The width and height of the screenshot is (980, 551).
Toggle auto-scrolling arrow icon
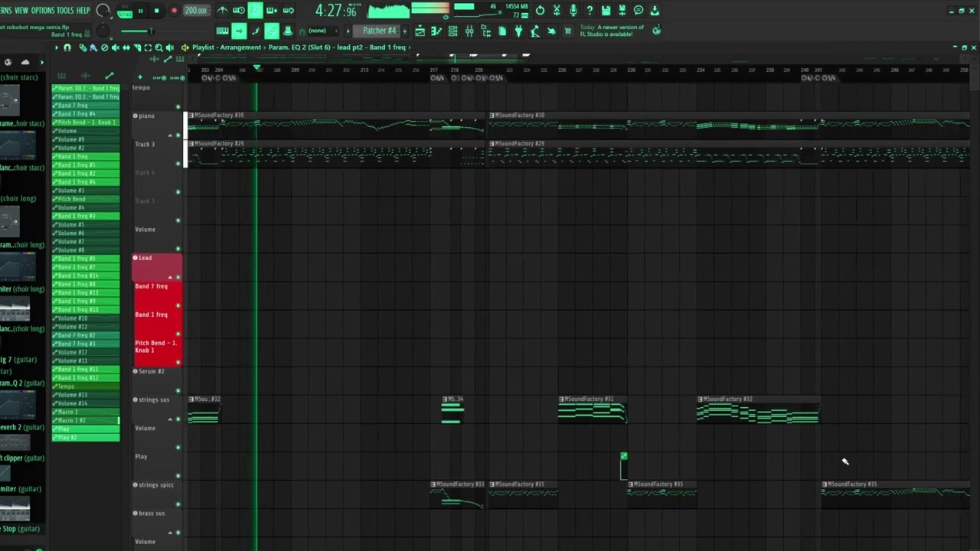pyautogui.click(x=239, y=31)
